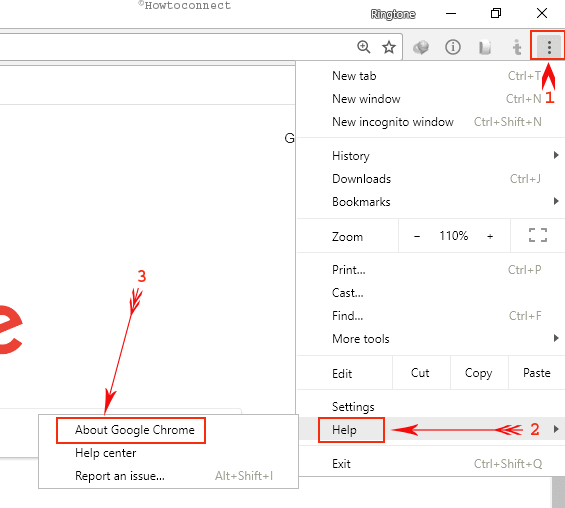Select Report an issue... entry
565x508 pixels.
click(x=168, y=476)
